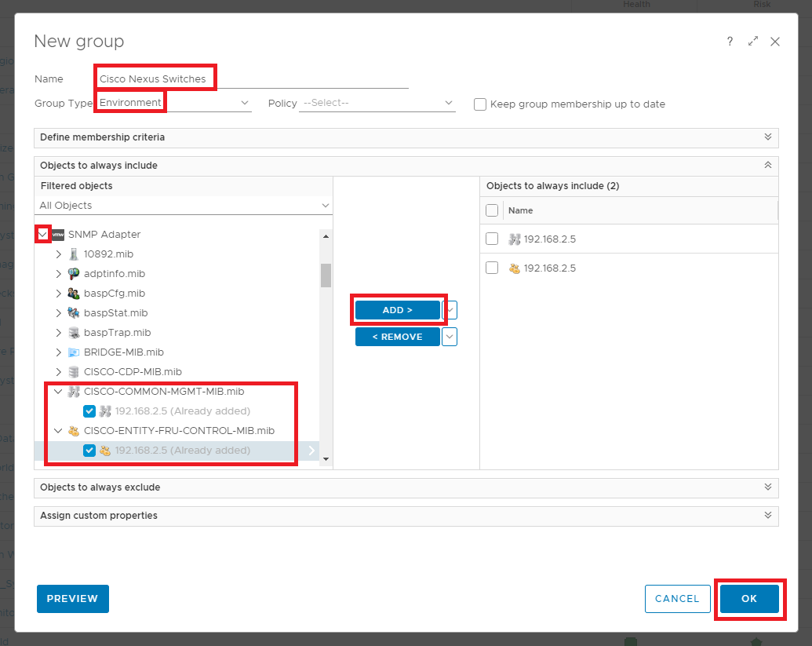
Task: Click the PREVIEW button
Action: click(72, 598)
